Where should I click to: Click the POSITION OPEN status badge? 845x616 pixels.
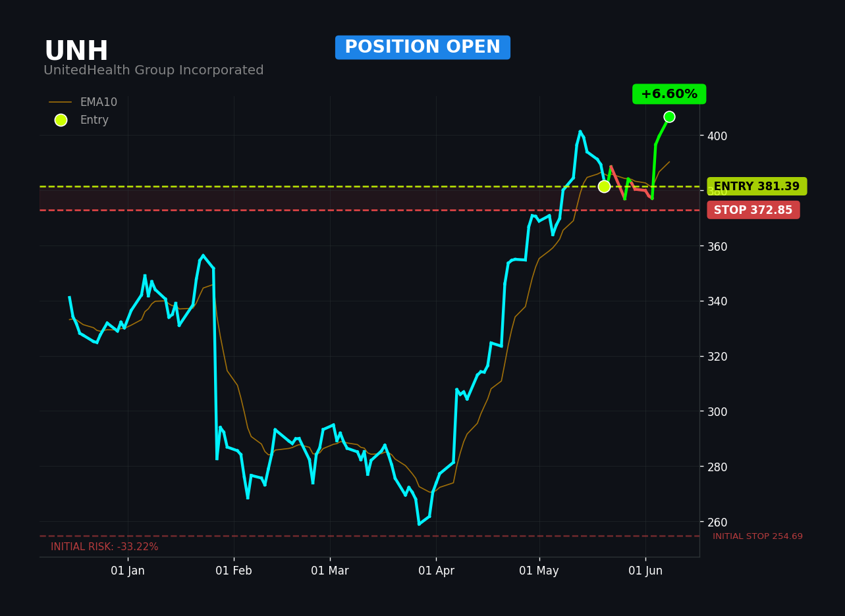point(423,47)
